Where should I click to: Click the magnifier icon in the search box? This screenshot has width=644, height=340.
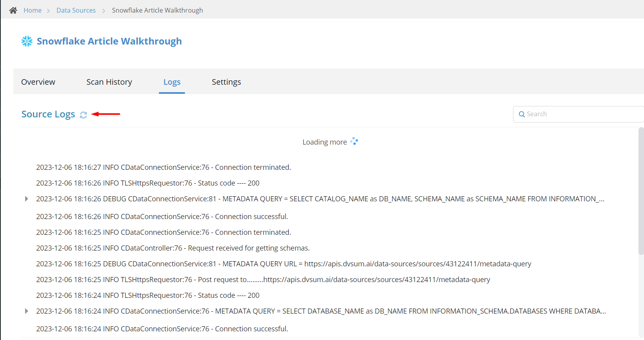522,114
